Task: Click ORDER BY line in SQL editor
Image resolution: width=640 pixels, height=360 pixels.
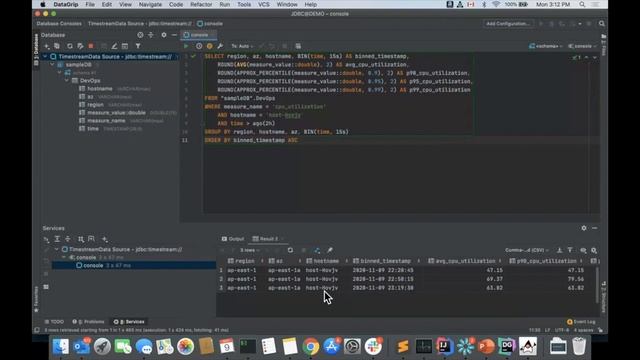Action: click(x=251, y=140)
